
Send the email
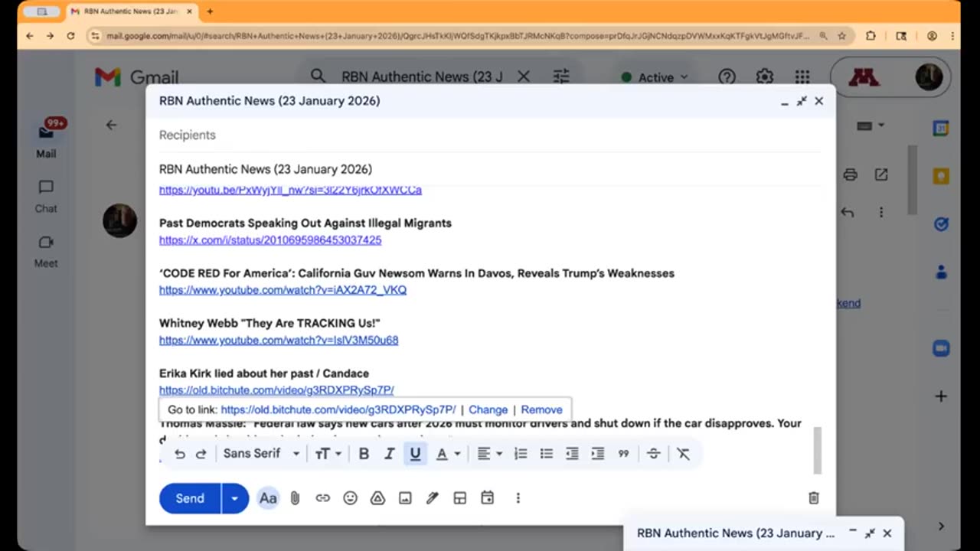point(190,498)
